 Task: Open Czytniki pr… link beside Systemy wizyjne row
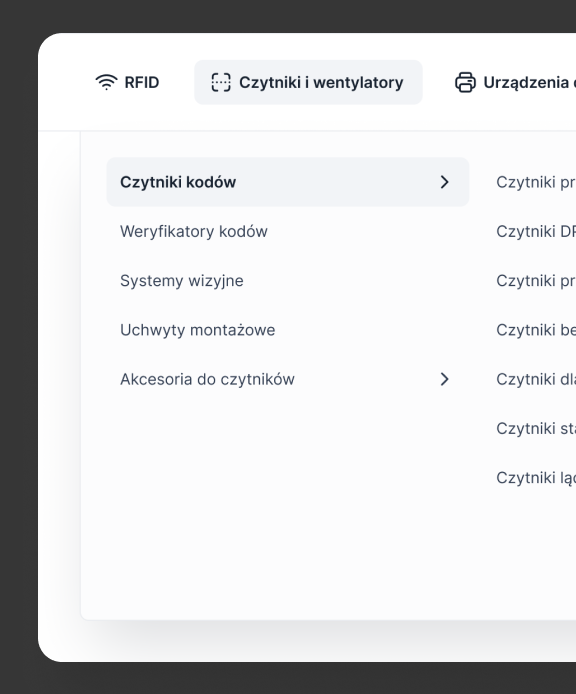(536, 281)
